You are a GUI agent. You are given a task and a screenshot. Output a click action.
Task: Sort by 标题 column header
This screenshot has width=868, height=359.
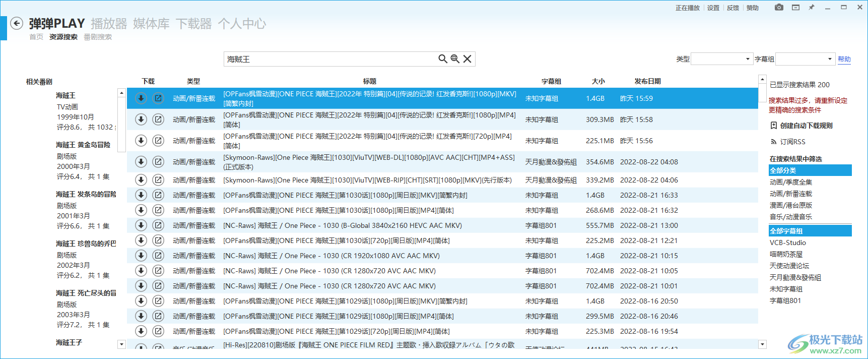(x=369, y=81)
